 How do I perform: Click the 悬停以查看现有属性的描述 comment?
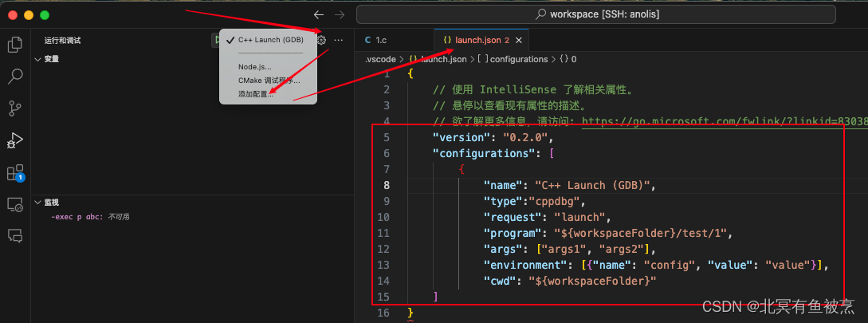click(509, 105)
